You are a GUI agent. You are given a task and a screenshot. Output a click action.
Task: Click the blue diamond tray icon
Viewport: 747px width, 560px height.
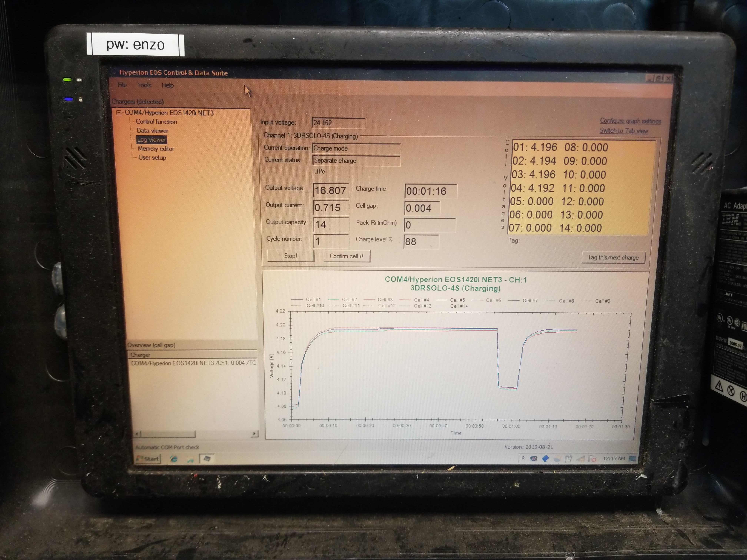(545, 458)
